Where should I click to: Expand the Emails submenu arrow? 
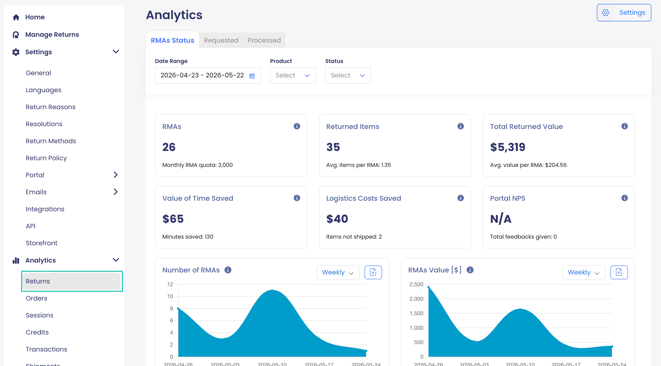[x=116, y=191]
